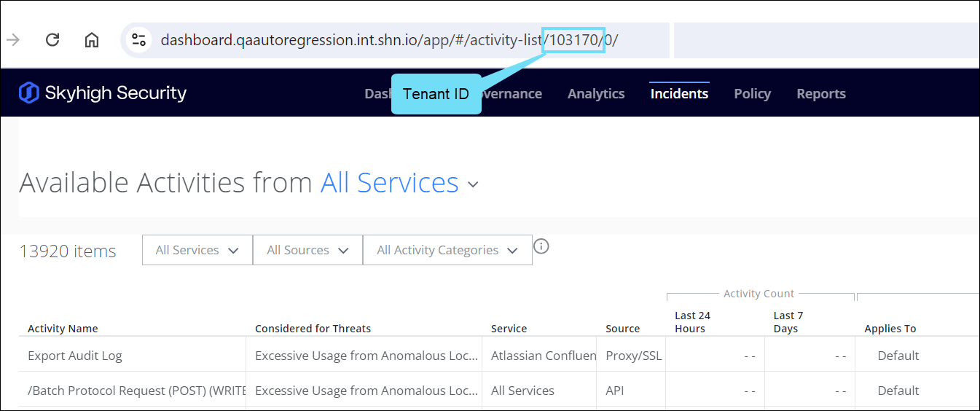Open the All Sources filter dropdown
Image resolution: width=980 pixels, height=411 pixels.
(307, 250)
